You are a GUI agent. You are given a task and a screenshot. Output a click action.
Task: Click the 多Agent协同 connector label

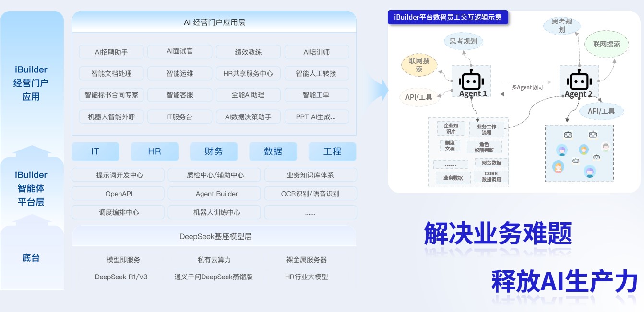[x=526, y=88]
